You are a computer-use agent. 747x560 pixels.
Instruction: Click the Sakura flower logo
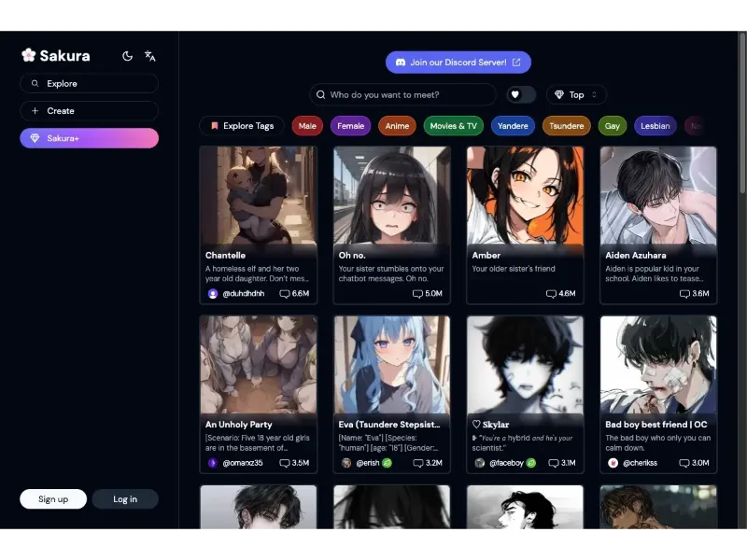pyautogui.click(x=28, y=55)
